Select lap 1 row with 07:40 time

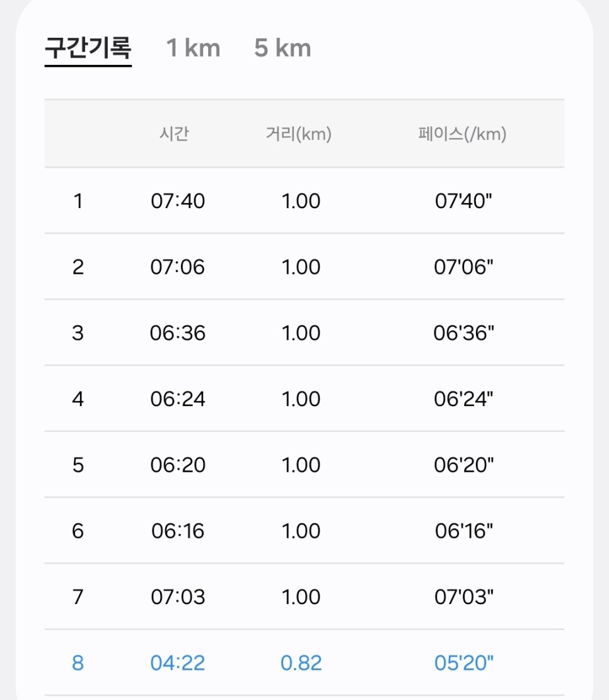point(304,201)
